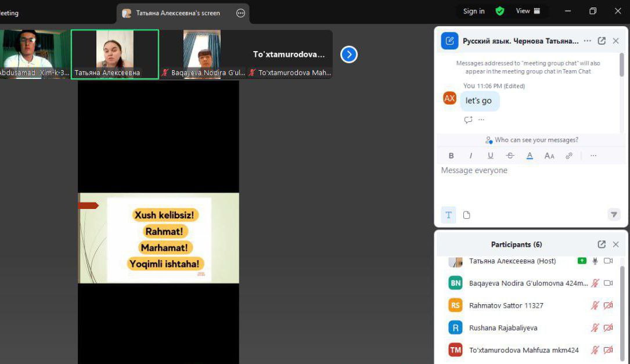Viewport: 630px width, 364px height.
Task: Pop out the Participants panel
Action: [602, 244]
